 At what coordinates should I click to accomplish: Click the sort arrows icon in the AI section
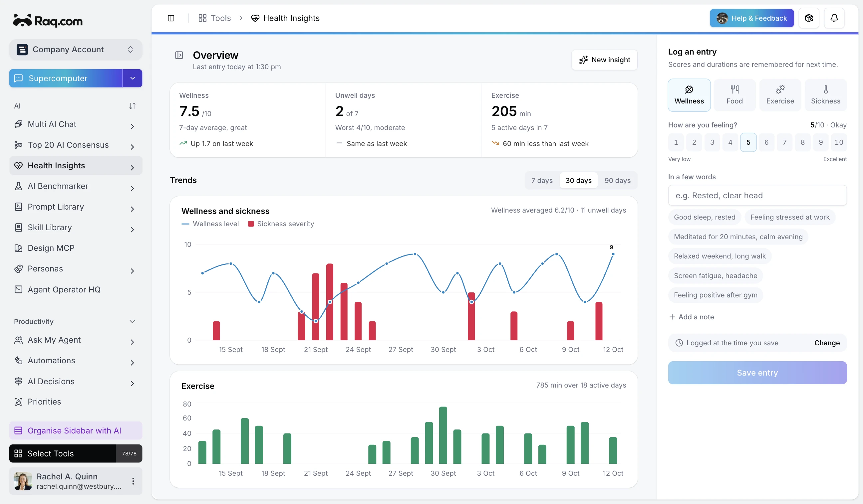tap(132, 106)
